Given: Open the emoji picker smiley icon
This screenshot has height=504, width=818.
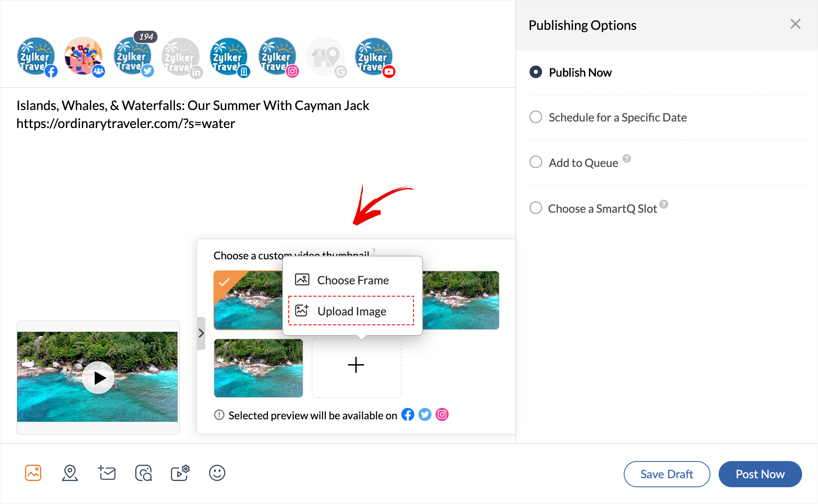Looking at the screenshot, I should 217,473.
